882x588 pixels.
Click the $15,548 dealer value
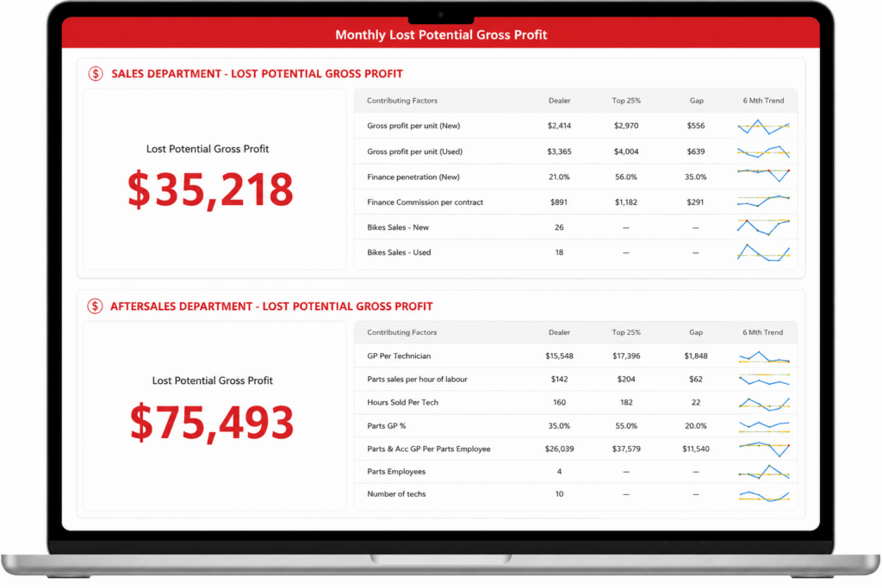559,356
